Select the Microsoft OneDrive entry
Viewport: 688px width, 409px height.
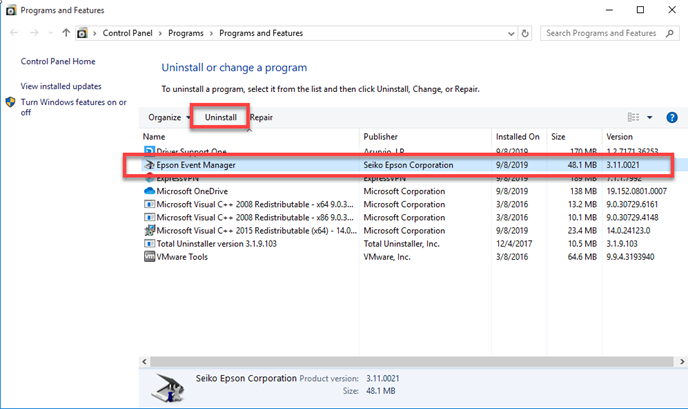pos(192,191)
